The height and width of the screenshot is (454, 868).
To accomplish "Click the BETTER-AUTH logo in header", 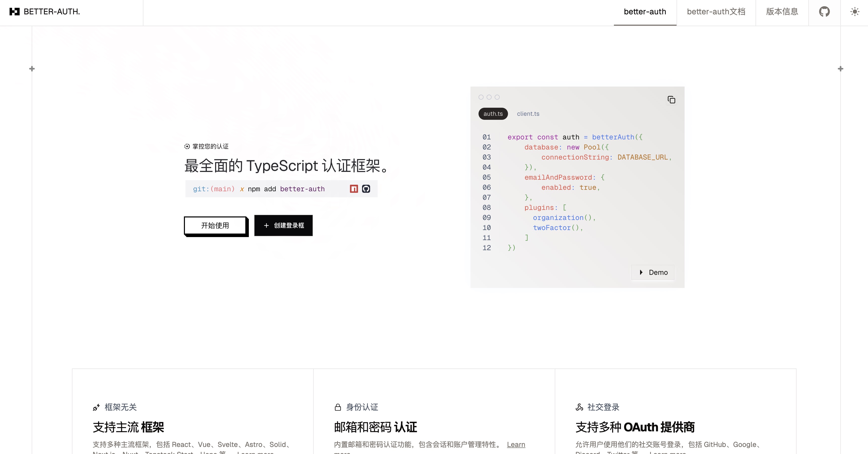I will 45,12.
